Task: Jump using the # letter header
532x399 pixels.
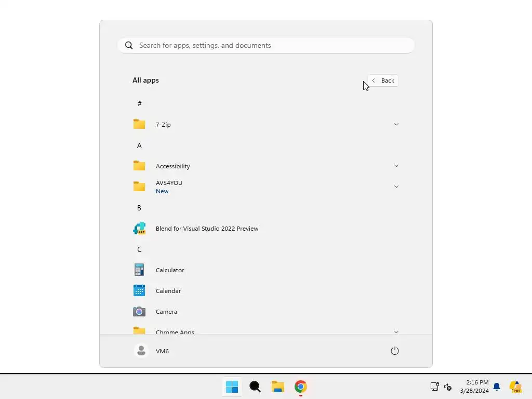Action: click(x=139, y=104)
